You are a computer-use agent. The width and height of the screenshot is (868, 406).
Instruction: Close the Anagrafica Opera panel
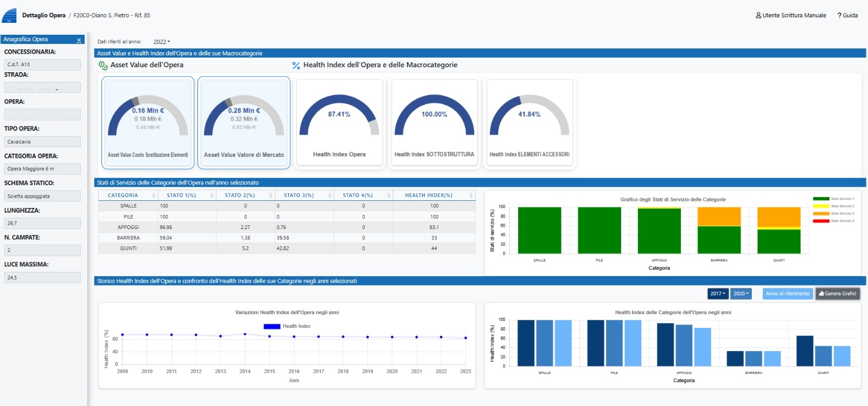(x=79, y=40)
